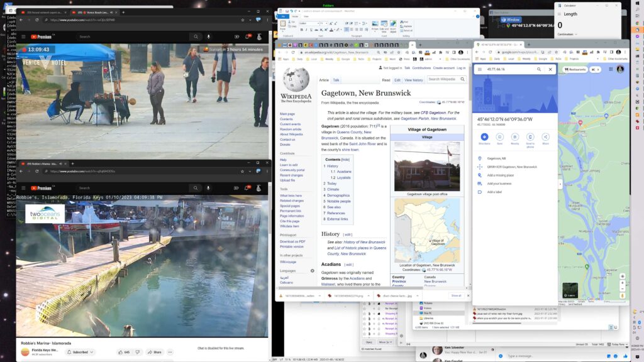Switch to Wikipedia Talk tab
The image size is (644, 362).
[x=336, y=80]
